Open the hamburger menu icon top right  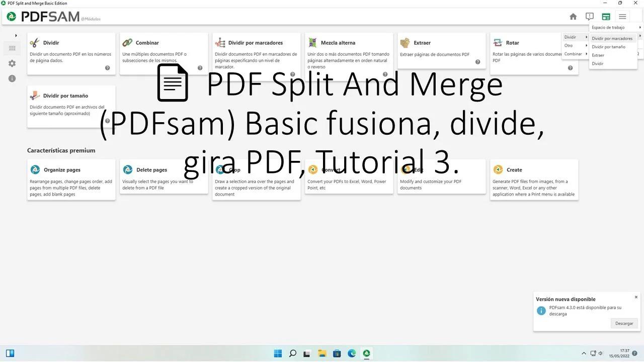click(622, 17)
